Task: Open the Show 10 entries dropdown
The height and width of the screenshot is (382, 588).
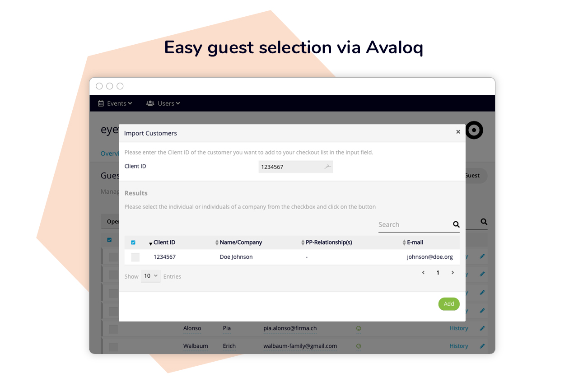Action: pos(150,276)
